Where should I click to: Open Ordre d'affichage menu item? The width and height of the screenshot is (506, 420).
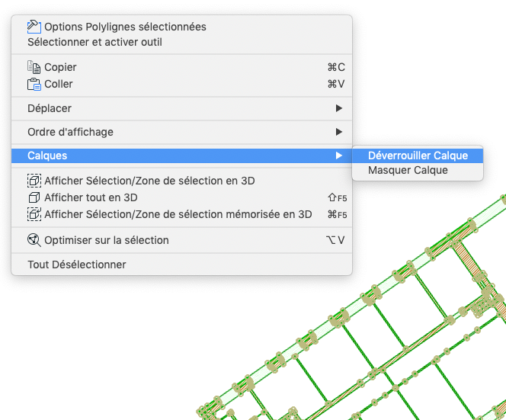(181, 132)
